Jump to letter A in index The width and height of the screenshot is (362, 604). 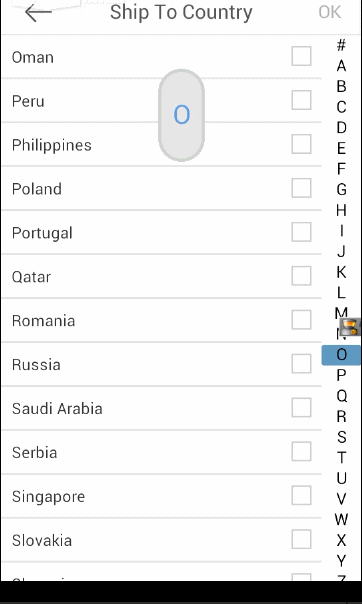[x=341, y=66]
